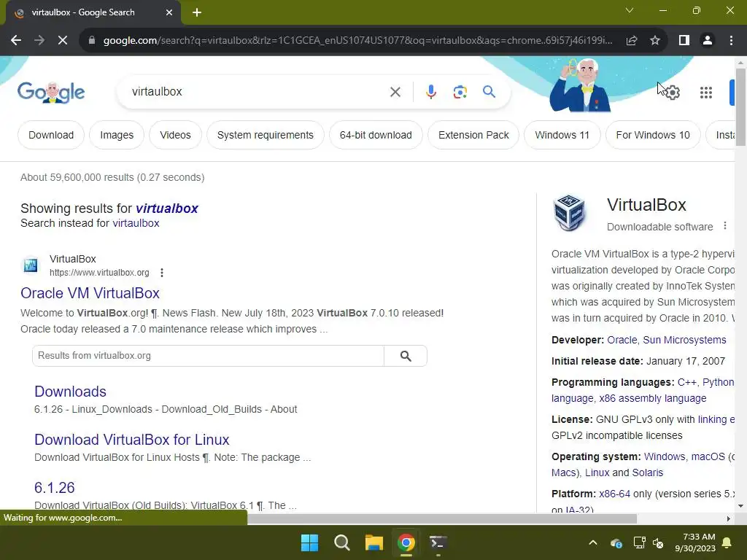This screenshot has width=747, height=560.
Task: Open the Google apps grid
Action: tap(706, 93)
